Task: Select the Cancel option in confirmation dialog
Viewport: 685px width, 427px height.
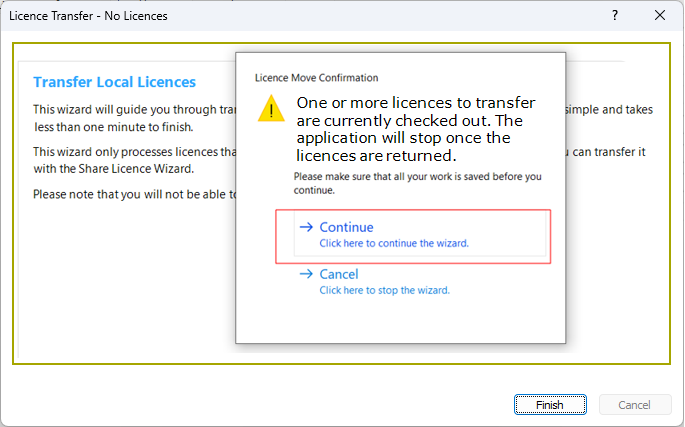Action: pos(338,274)
